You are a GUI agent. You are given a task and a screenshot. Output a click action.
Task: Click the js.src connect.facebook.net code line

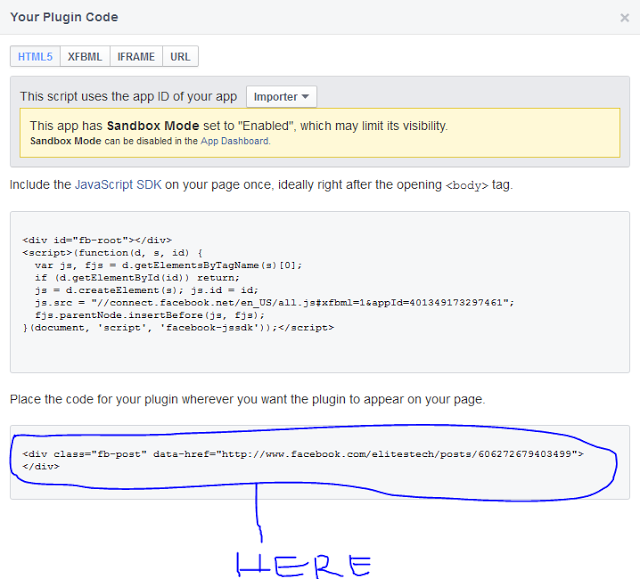tap(274, 302)
